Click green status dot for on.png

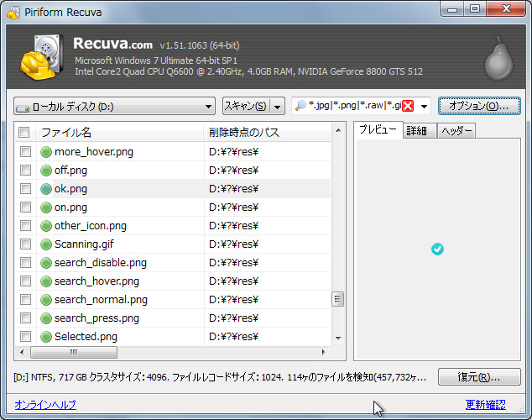46,207
